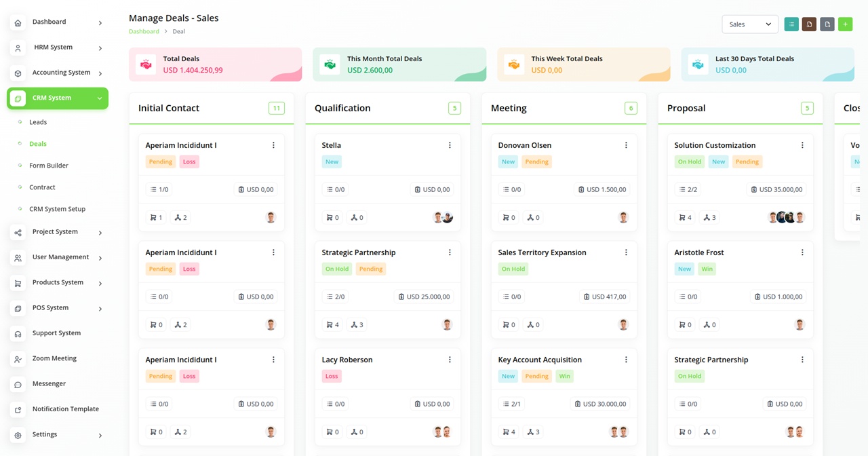Click the Dashboard breadcrumb link
The width and height of the screenshot is (868, 456).
[144, 31]
